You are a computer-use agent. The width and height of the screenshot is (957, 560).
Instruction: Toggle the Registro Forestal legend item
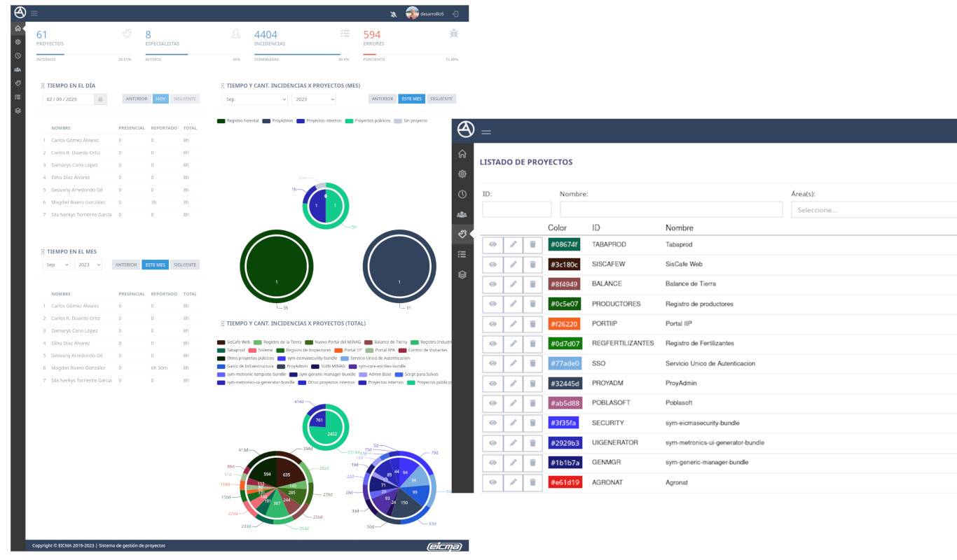point(238,121)
